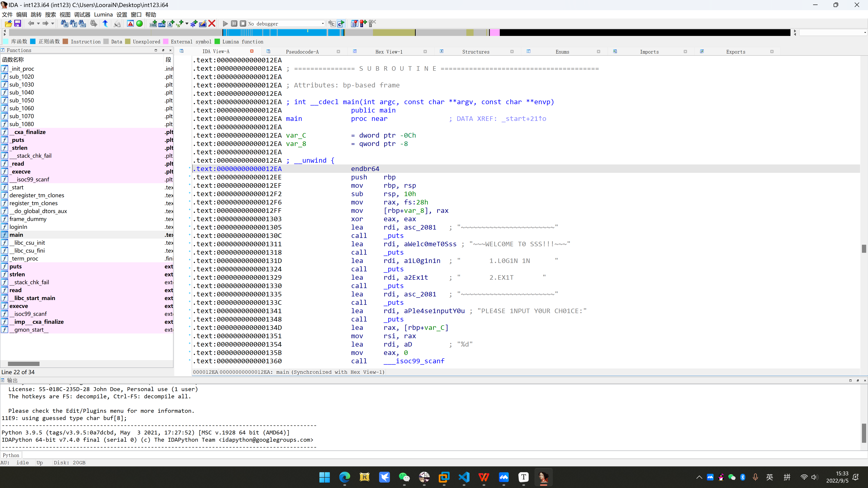Click the red X delete icon
The height and width of the screenshot is (488, 868).
pyautogui.click(x=212, y=23)
